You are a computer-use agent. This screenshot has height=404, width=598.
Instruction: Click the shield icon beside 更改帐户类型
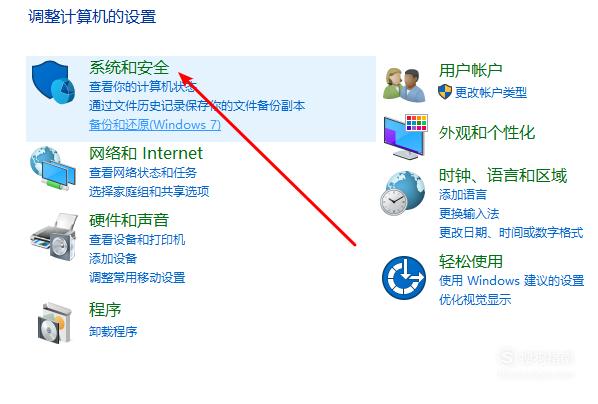[445, 92]
